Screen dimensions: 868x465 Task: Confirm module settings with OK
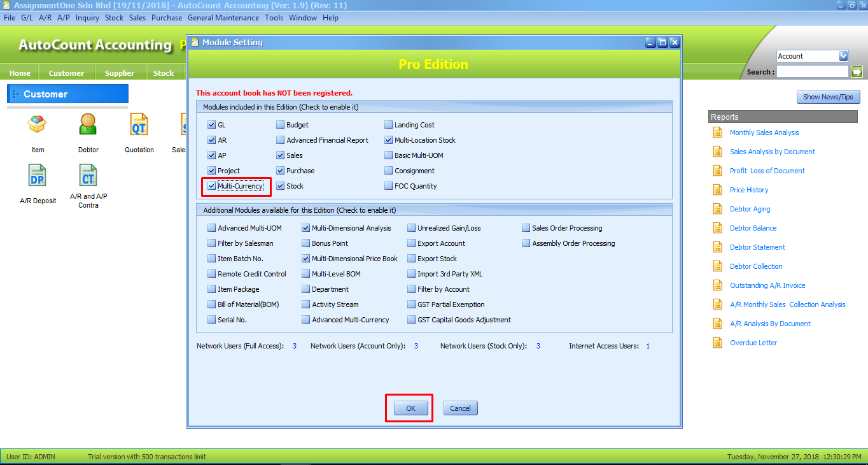click(x=410, y=408)
